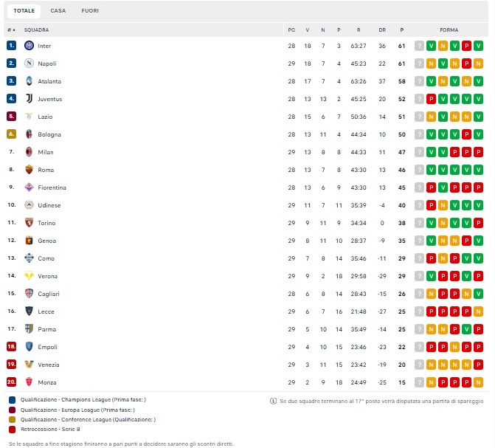Image resolution: width=495 pixels, height=448 pixels.
Task: Click the Roma club crest
Action: pos(30,170)
